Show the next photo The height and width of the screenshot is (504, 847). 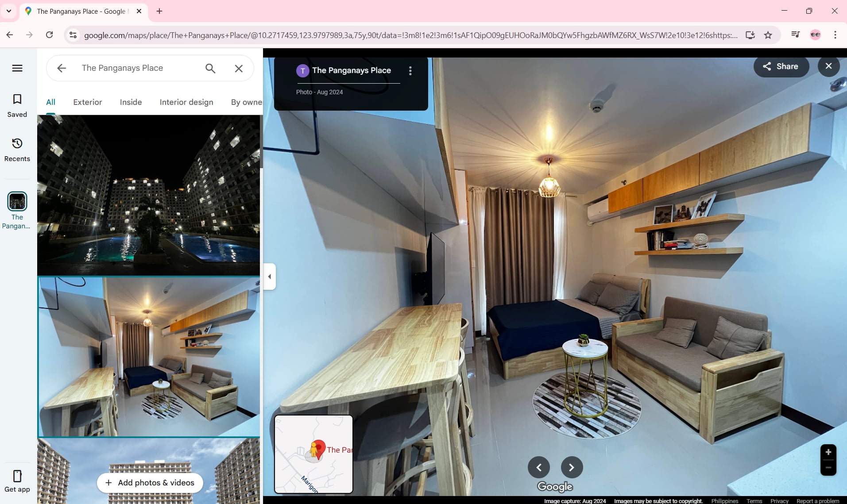click(572, 467)
